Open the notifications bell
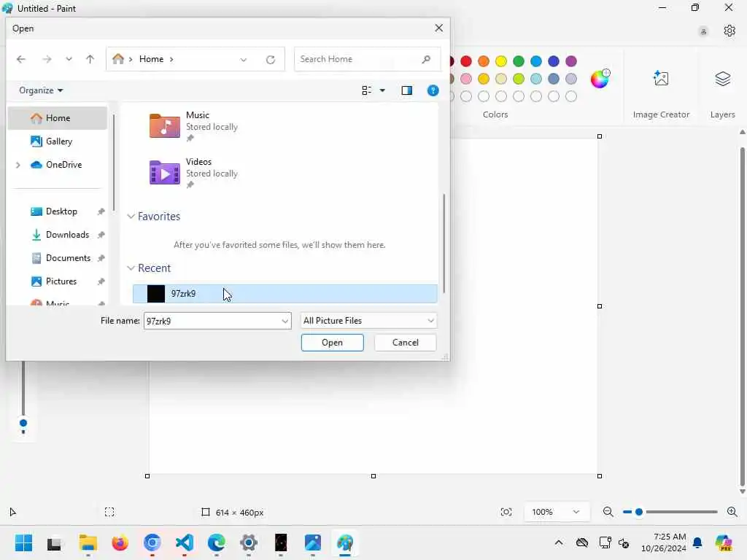This screenshot has height=560, width=747. (697, 542)
